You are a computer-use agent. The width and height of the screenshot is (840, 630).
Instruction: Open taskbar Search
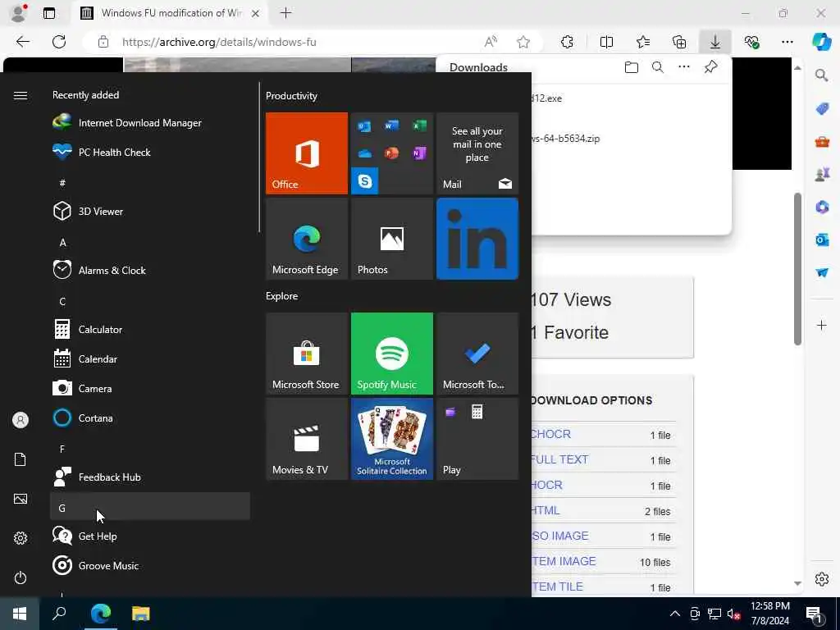[x=59, y=614]
